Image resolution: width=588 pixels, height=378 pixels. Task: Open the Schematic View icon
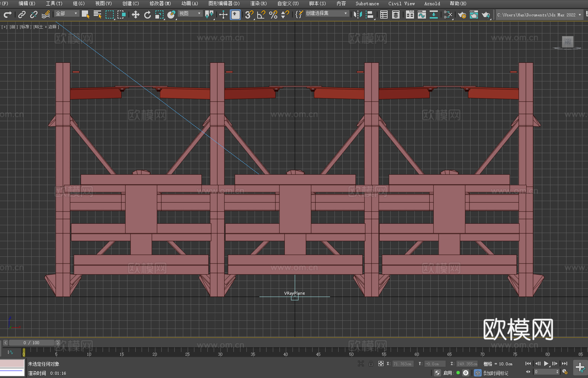click(x=434, y=14)
